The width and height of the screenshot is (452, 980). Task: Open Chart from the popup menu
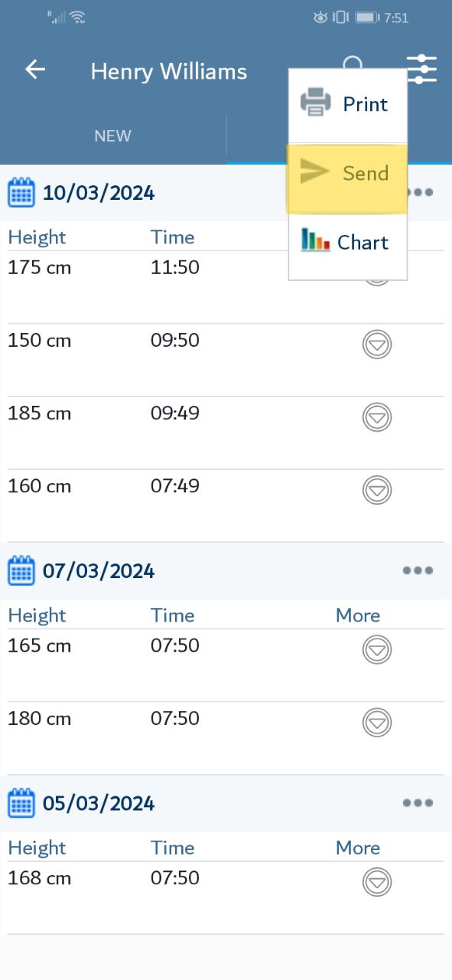pos(348,243)
